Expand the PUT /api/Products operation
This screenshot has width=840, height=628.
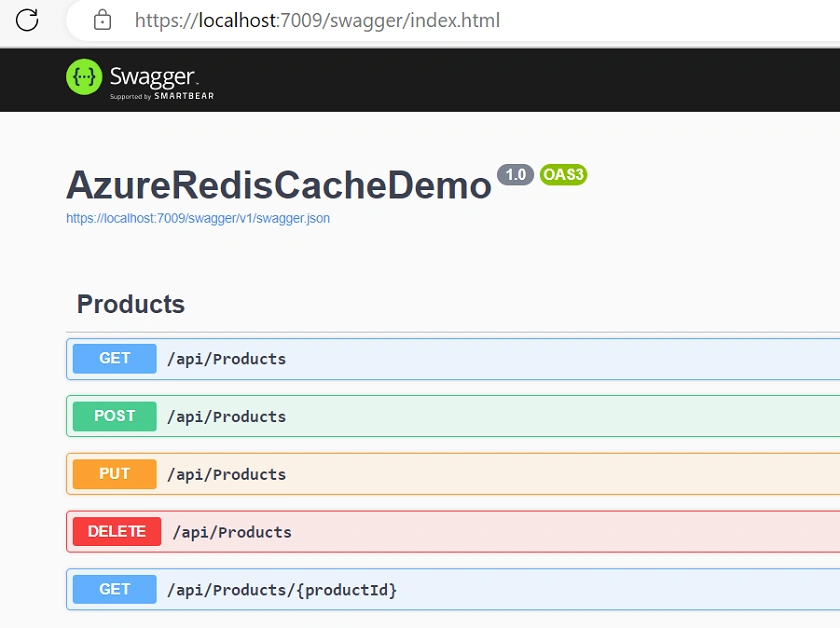pyautogui.click(x=453, y=474)
